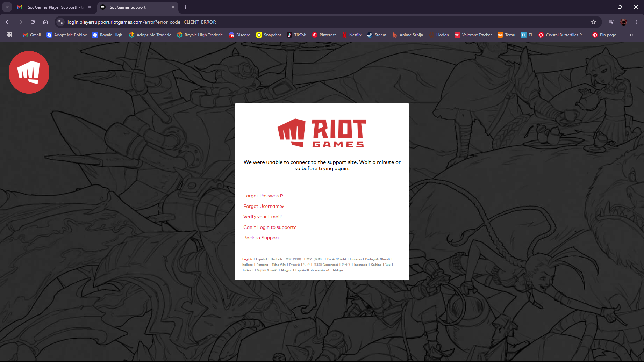Click the Riot Games logo in the card
Screen dimensions: 644x362
pyautogui.click(x=322, y=133)
